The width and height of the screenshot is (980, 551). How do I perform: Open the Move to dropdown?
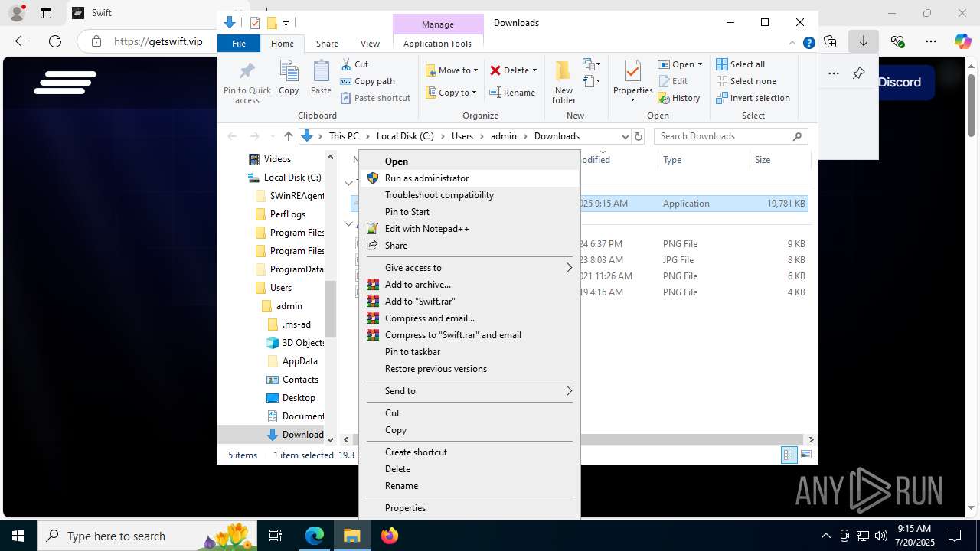(452, 70)
